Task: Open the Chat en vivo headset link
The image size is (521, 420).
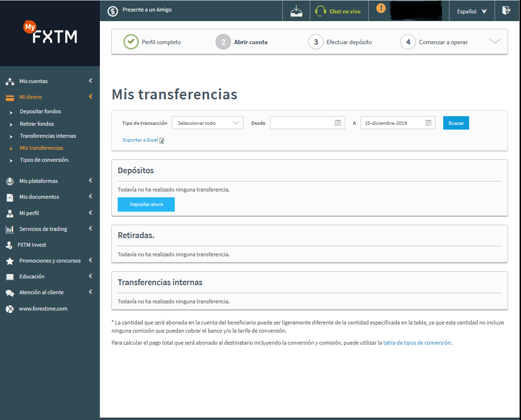Action: [339, 11]
